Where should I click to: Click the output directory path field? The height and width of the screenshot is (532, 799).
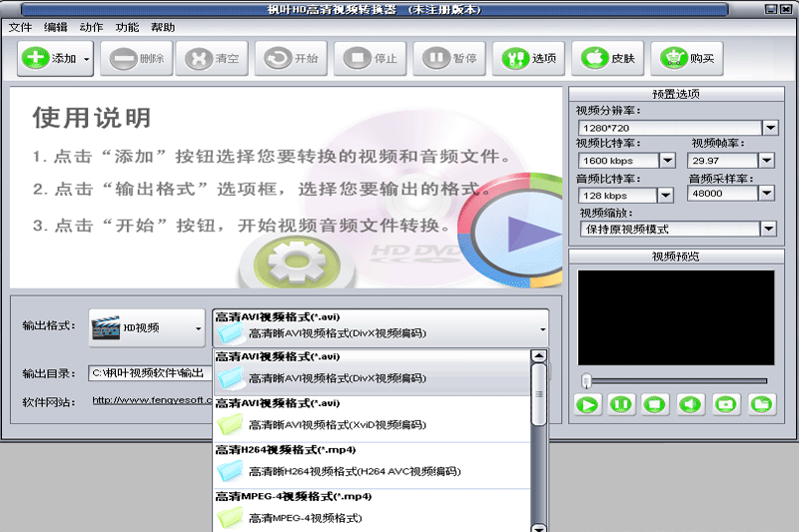point(150,373)
